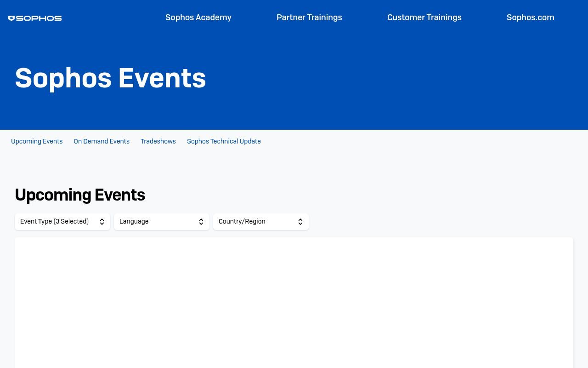Open the Language filter dropdown
Viewport: 588px width, 368px height.
(x=162, y=222)
